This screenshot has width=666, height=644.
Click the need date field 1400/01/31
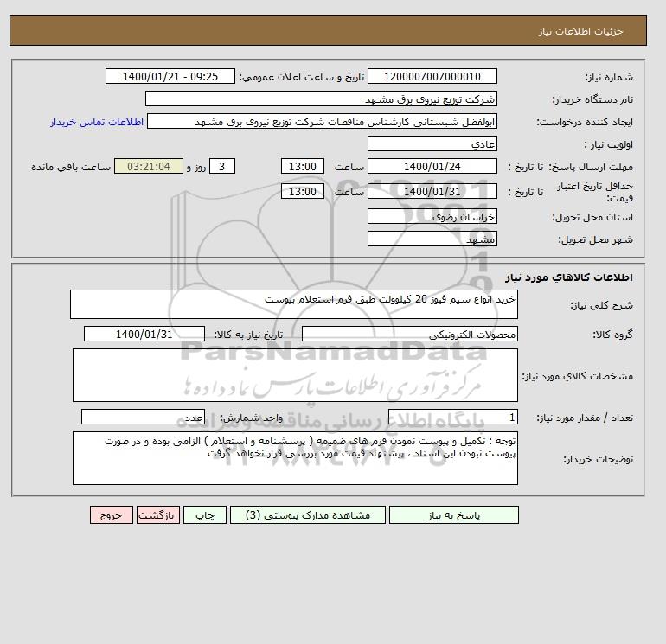[x=144, y=334]
